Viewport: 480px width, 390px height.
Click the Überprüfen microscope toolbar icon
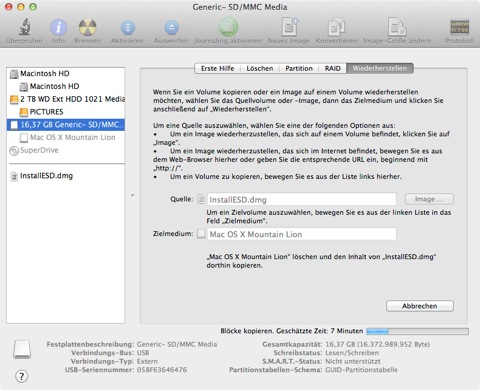point(24,27)
